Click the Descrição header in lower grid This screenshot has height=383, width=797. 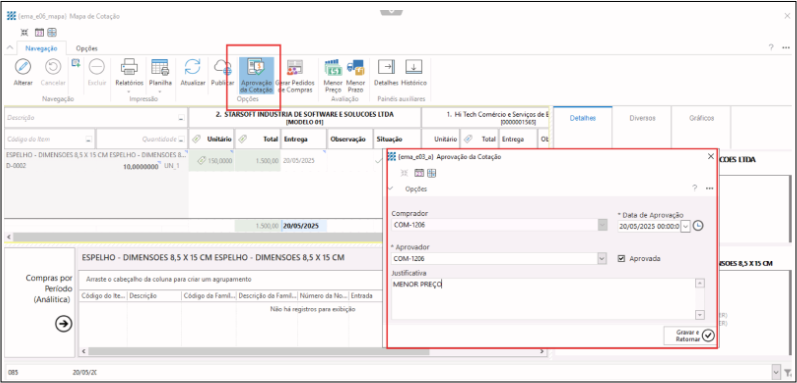(x=154, y=295)
